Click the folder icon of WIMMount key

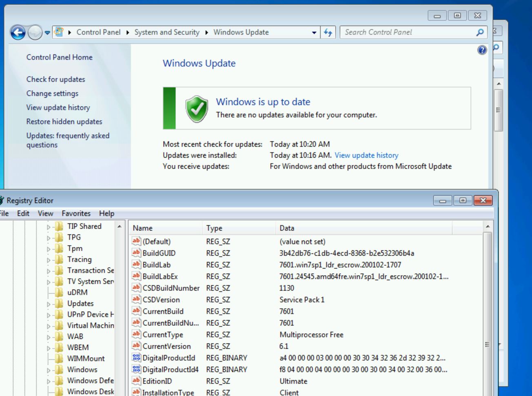[60, 358]
